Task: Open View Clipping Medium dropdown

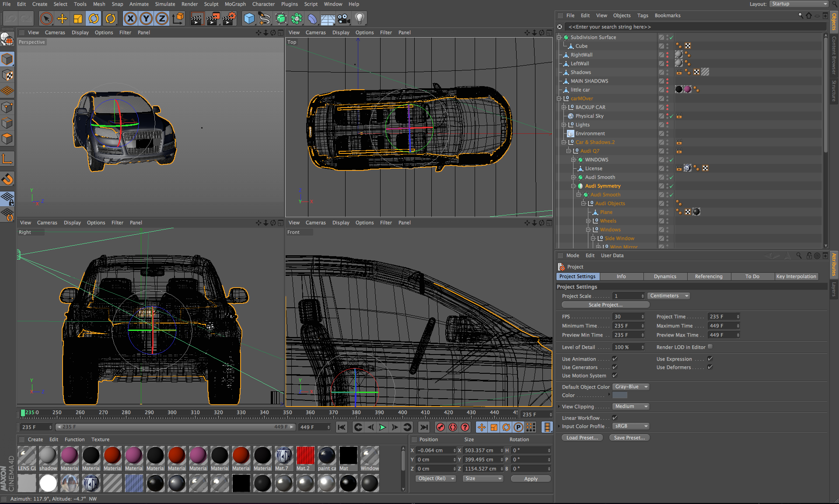Action: point(630,407)
